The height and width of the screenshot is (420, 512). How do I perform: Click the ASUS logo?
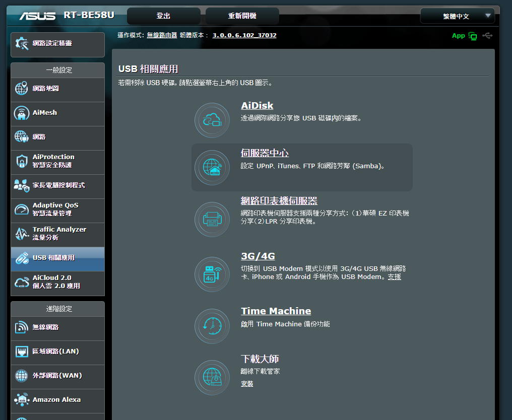tap(37, 16)
